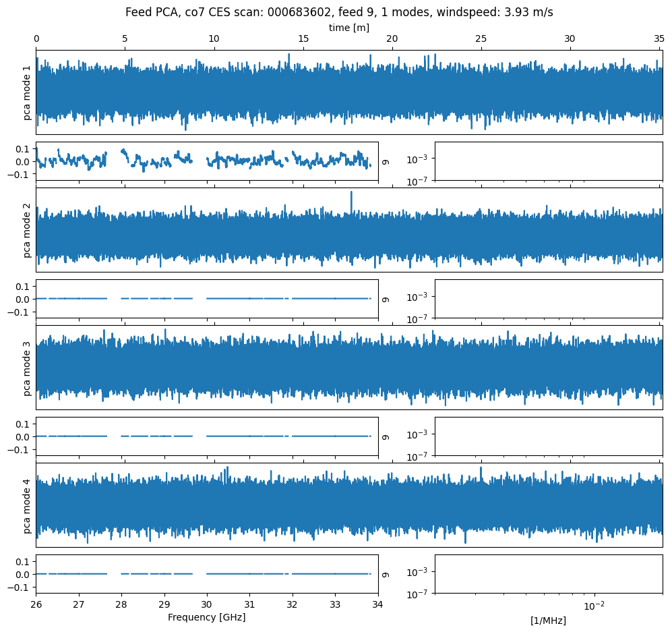
Task: Click the 26 tick on the frequency axis
Action: [36, 604]
